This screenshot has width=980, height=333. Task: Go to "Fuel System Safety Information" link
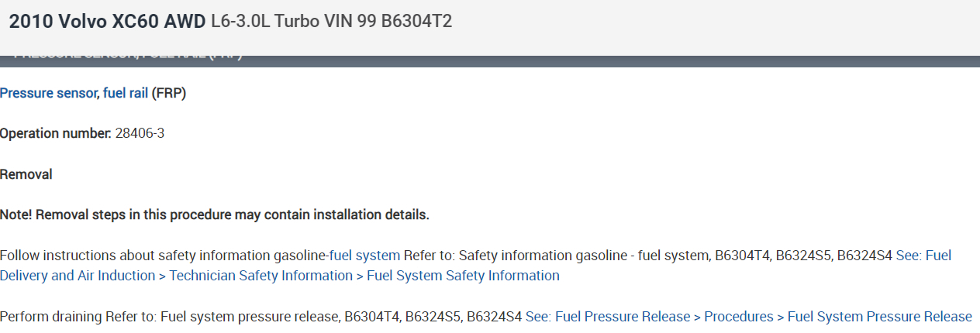click(x=463, y=276)
